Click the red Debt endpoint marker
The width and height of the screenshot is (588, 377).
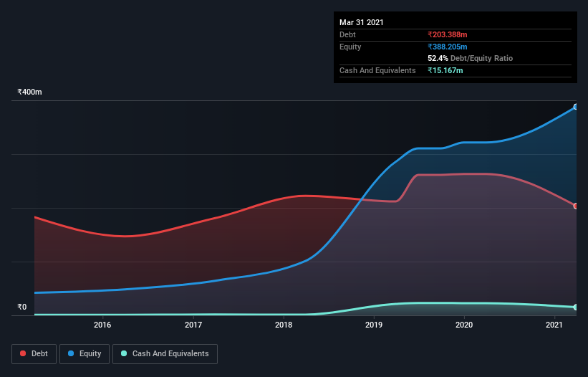[x=576, y=206]
